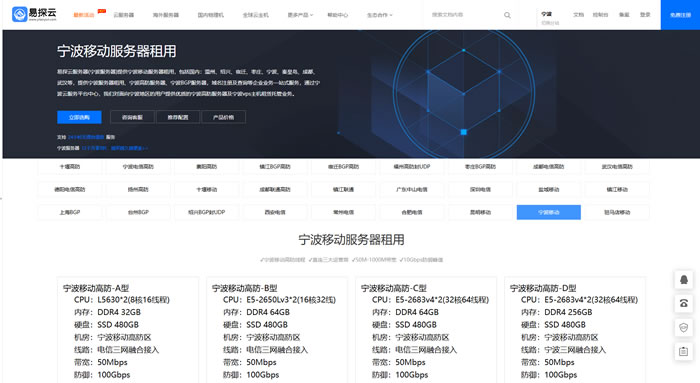Click the 文档 link in header
Screen dimensions: 700x383
point(579,15)
